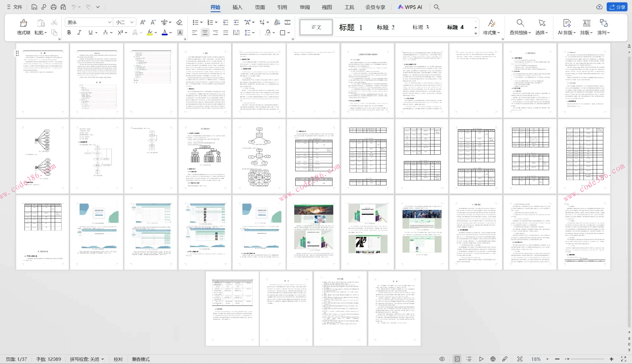Click the blue font color swatch
This screenshot has height=364, width=632.
[x=165, y=33]
